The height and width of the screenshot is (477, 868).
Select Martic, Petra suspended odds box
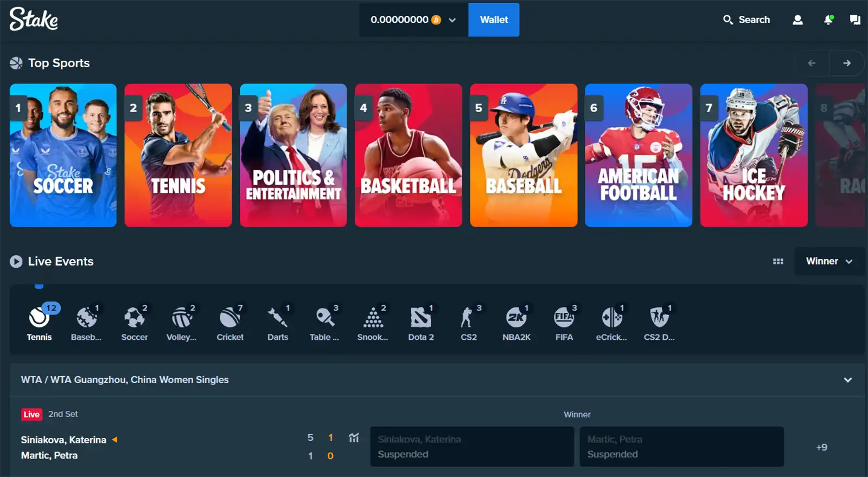click(681, 447)
